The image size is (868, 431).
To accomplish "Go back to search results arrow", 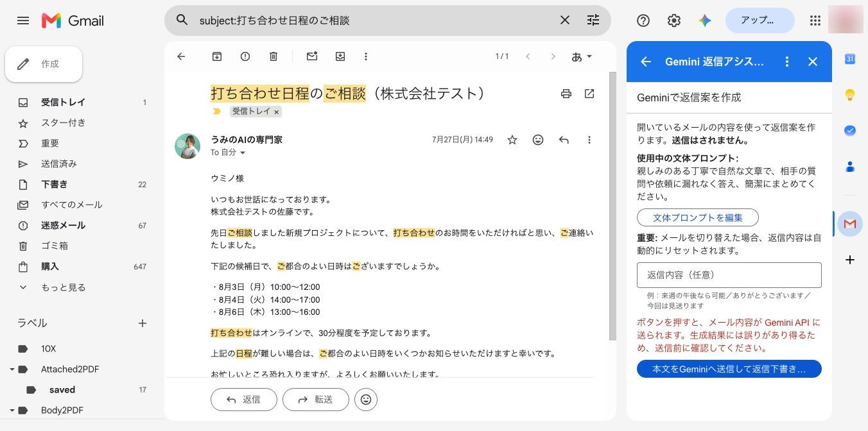I will click(181, 56).
